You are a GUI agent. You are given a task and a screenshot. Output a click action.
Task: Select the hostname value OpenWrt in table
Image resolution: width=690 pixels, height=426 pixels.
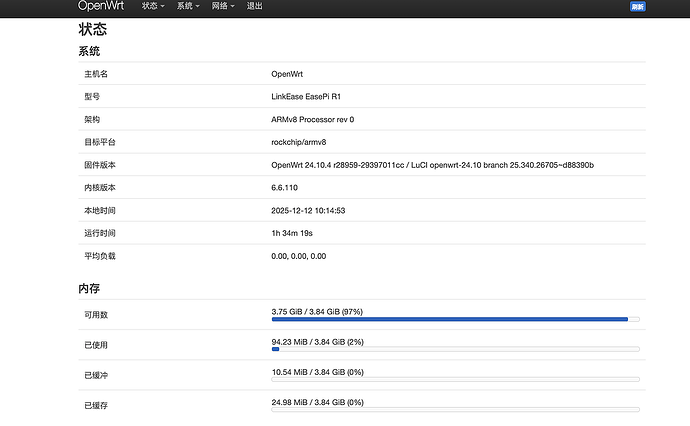point(287,74)
